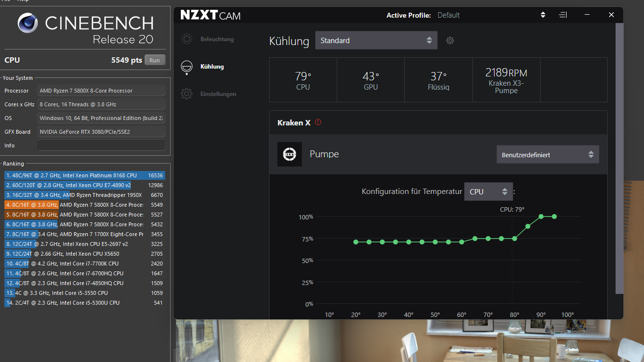
Task: Select the 37° Flüssig liquid temperature tile
Action: (x=438, y=80)
